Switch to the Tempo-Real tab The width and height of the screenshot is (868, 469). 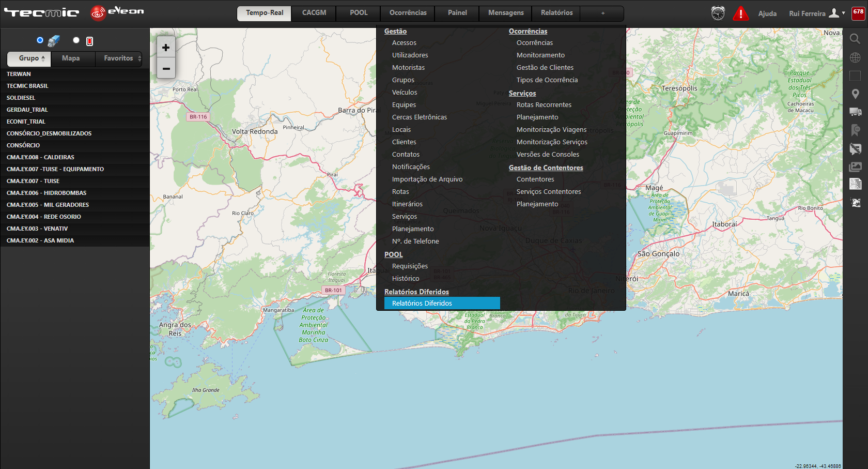tap(265, 13)
